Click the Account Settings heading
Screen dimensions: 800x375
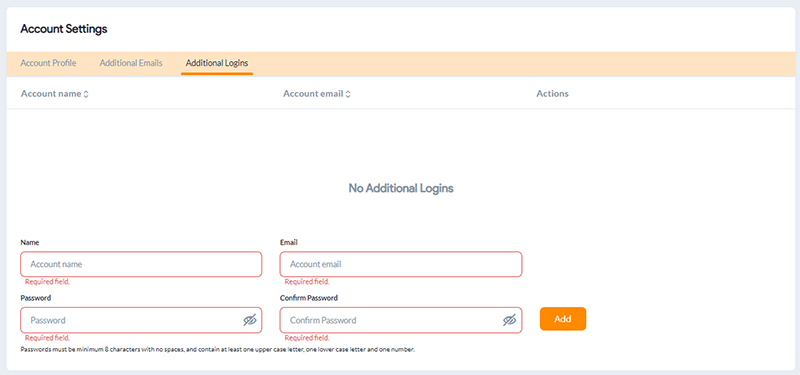coord(64,29)
